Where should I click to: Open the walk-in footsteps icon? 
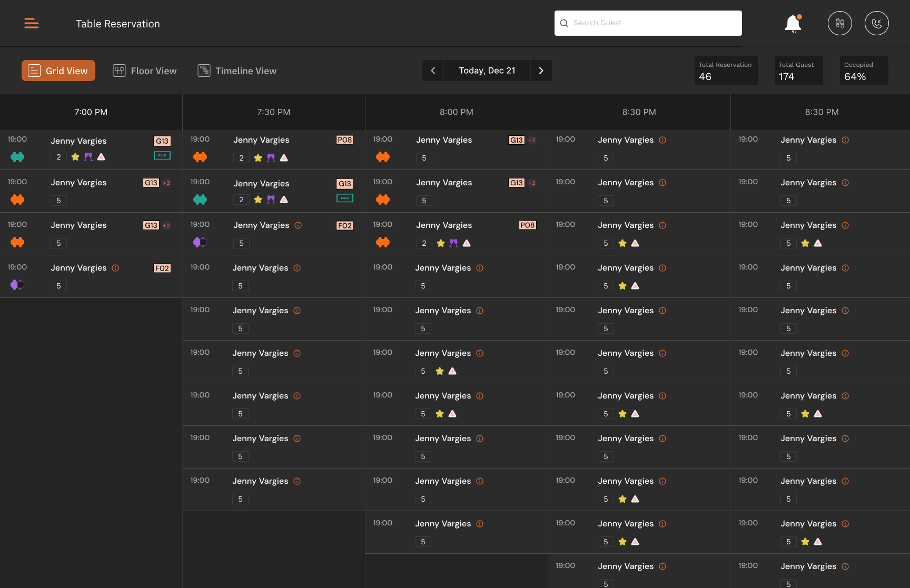click(840, 23)
